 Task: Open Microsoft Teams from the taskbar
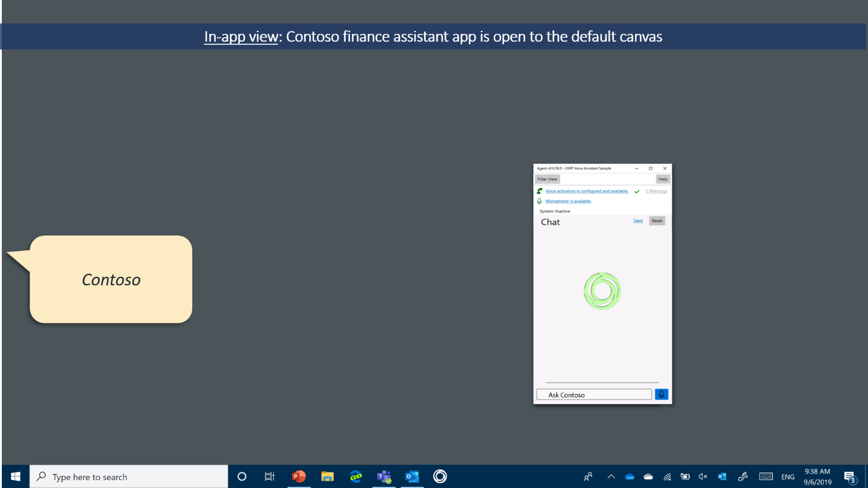[384, 476]
